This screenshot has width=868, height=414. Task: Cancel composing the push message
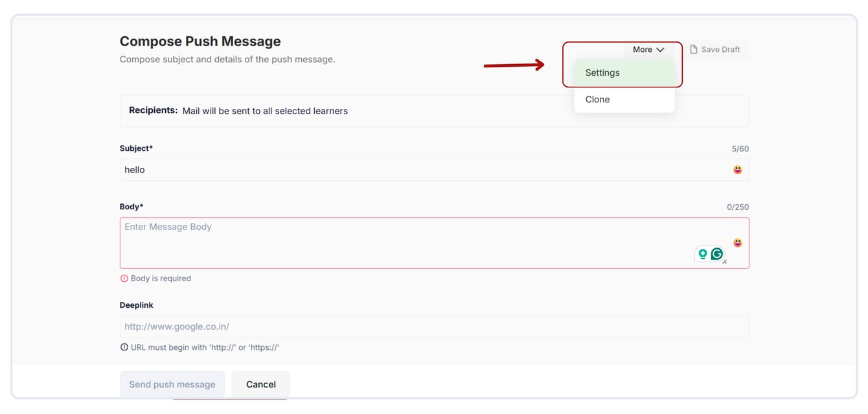click(x=261, y=384)
